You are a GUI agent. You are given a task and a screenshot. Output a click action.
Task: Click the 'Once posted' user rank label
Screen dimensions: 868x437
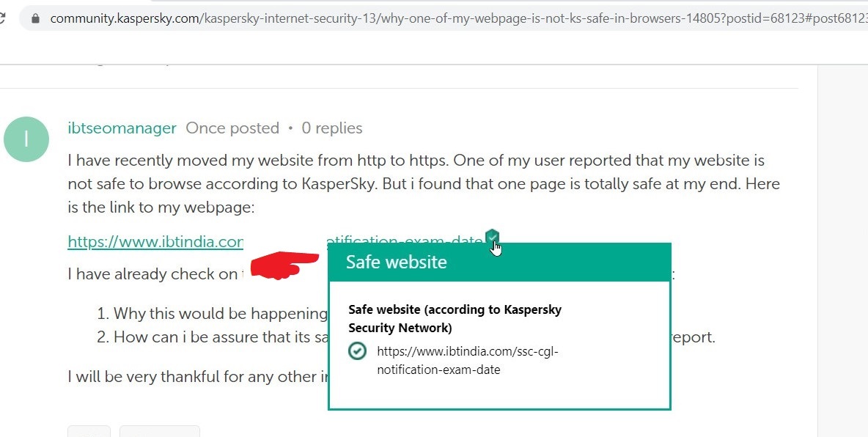click(232, 128)
